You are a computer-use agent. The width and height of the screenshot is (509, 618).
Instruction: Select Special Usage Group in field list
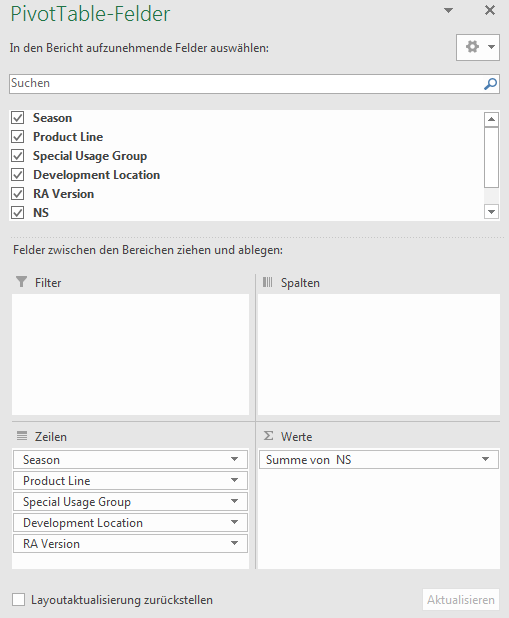click(90, 156)
